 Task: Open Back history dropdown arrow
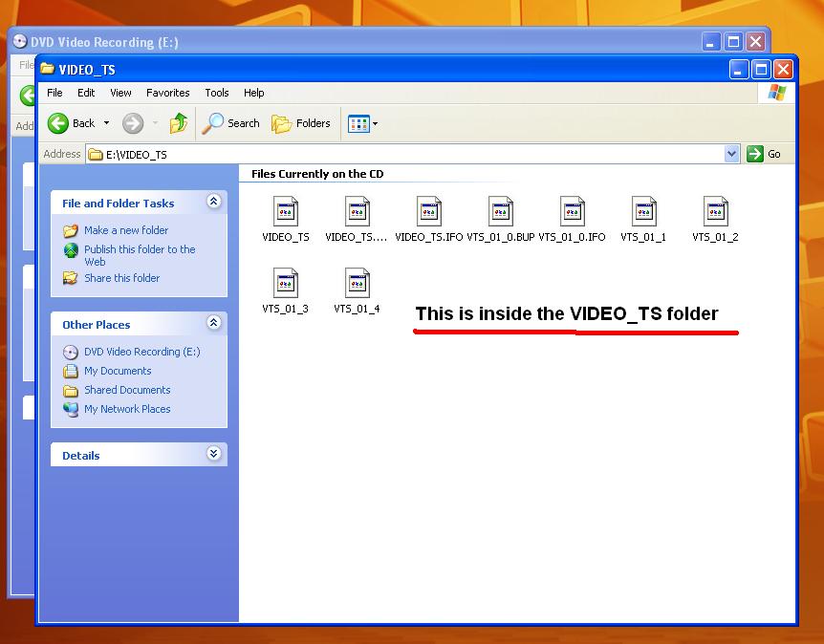pos(106,123)
